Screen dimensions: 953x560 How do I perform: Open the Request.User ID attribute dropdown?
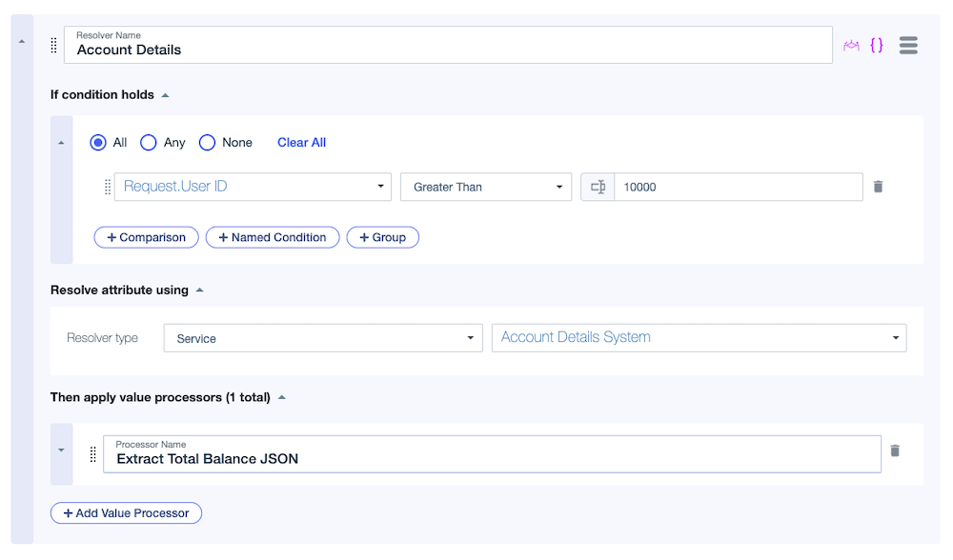click(253, 187)
